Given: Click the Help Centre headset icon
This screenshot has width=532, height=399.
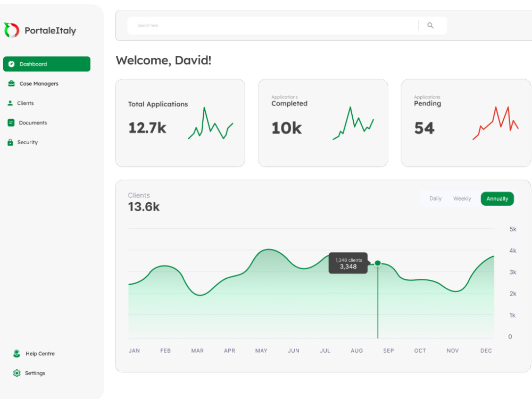Looking at the screenshot, I should pyautogui.click(x=16, y=354).
